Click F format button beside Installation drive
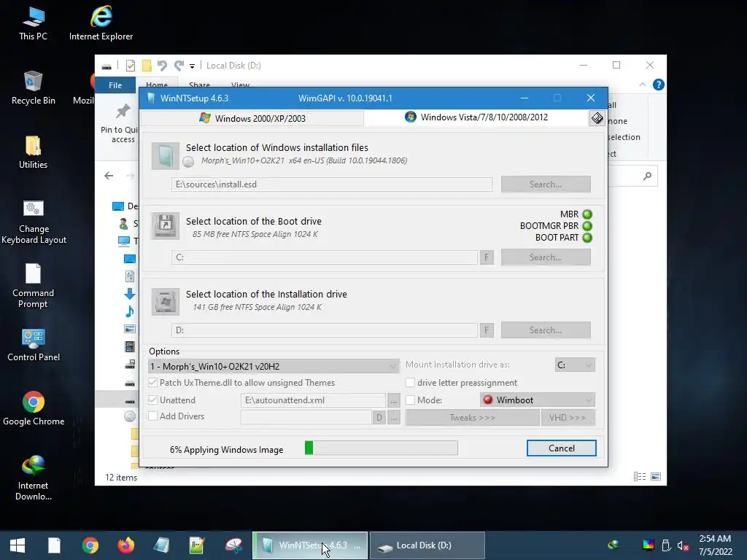 (x=487, y=330)
